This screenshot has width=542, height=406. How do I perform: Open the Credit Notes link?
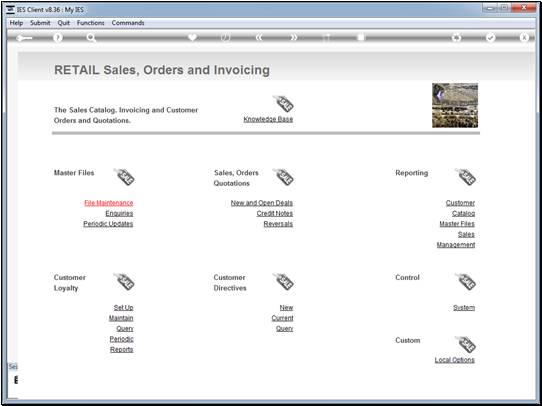[275, 213]
